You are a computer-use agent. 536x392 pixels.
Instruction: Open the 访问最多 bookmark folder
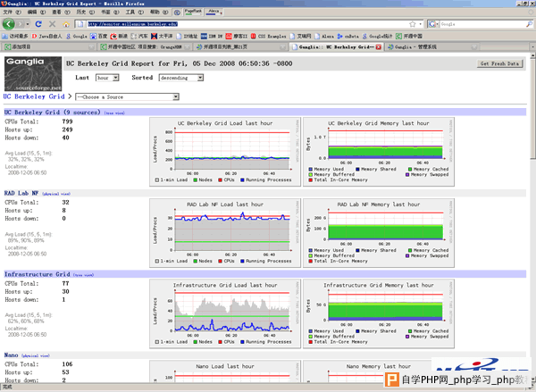click(x=14, y=36)
